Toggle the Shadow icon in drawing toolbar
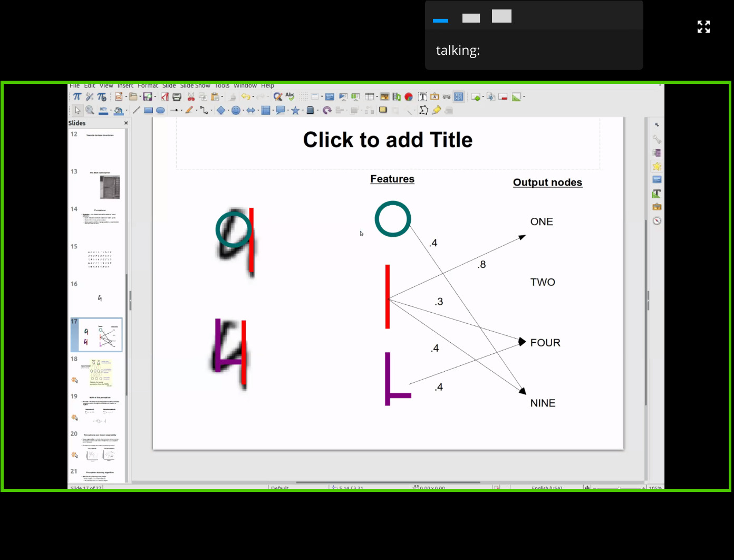Viewport: 734px width, 560px height. 383,110
